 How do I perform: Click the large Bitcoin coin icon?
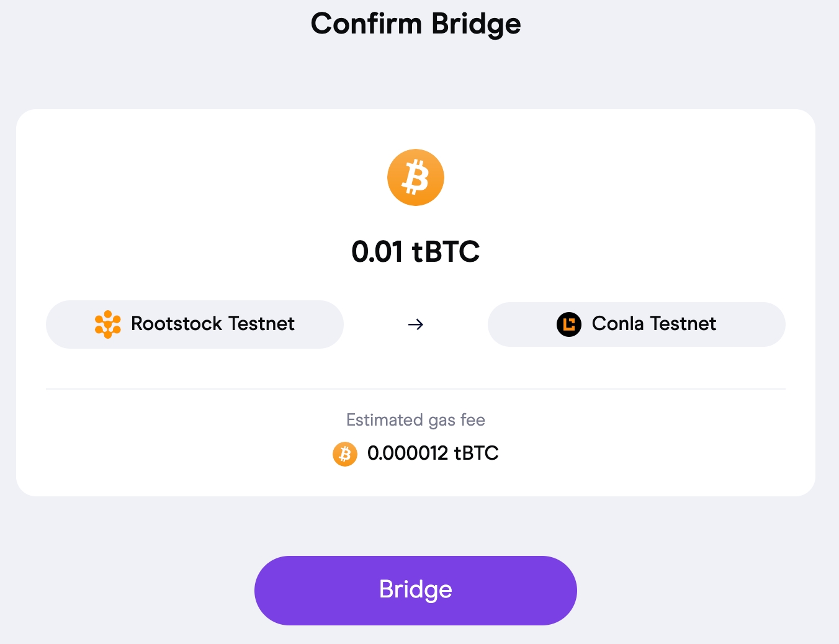(x=416, y=177)
